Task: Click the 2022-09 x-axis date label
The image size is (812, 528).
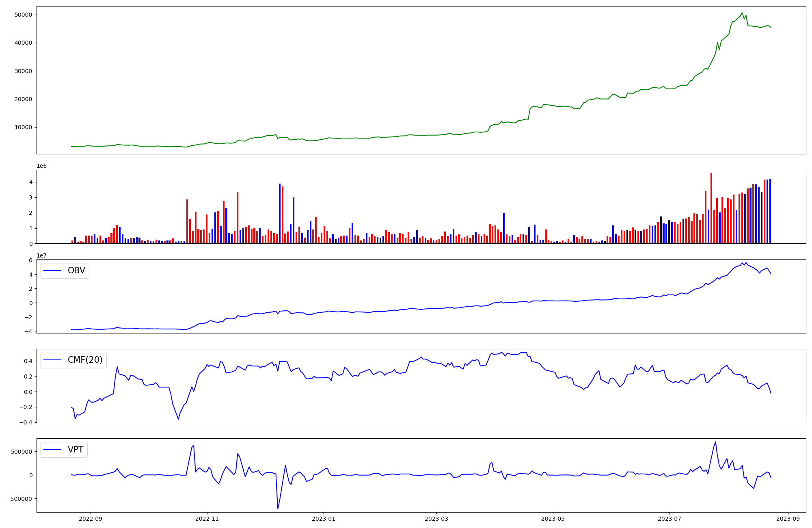Action: point(91,519)
